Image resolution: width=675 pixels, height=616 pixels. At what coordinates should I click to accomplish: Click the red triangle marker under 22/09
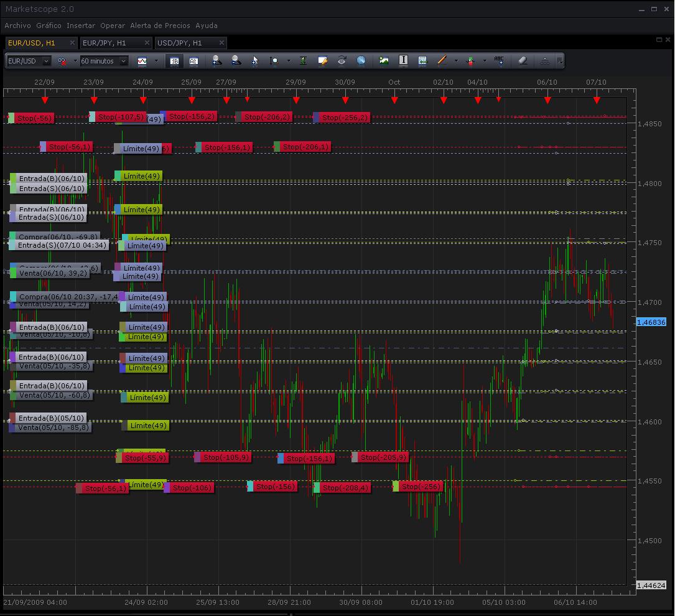(45, 100)
